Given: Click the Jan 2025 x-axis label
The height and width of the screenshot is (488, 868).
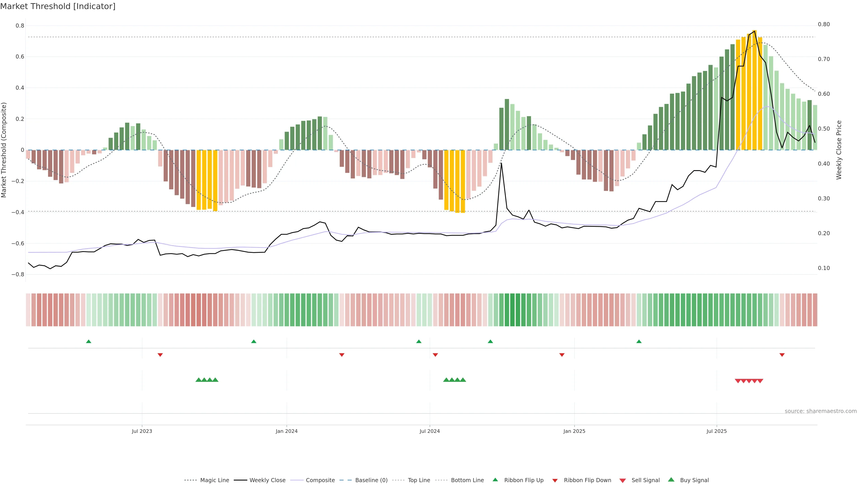Looking at the screenshot, I should 574,431.
